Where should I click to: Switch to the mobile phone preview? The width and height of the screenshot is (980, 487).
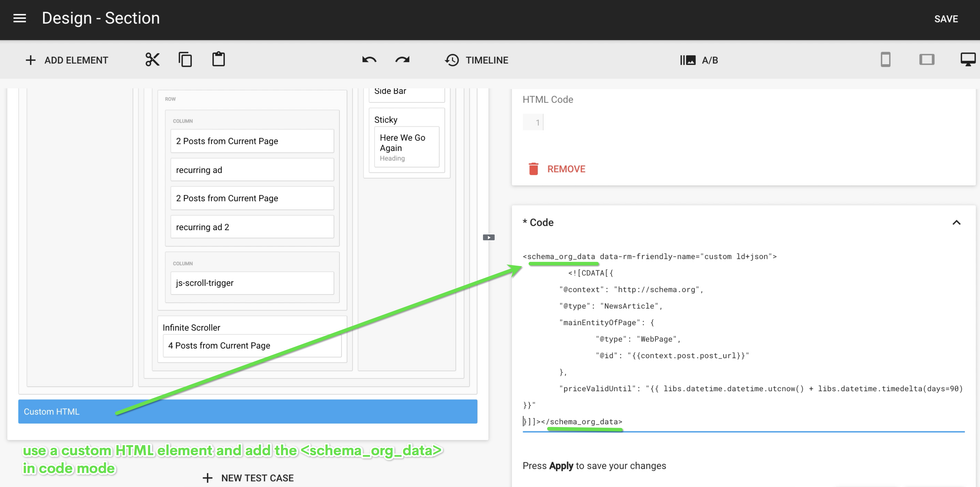(x=885, y=59)
